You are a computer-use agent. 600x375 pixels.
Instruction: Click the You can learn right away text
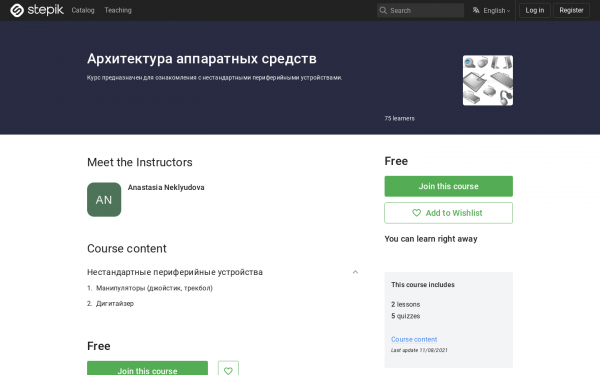click(431, 239)
